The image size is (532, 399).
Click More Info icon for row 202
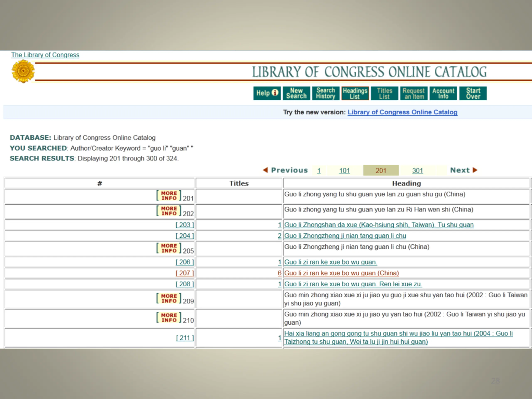[169, 211]
